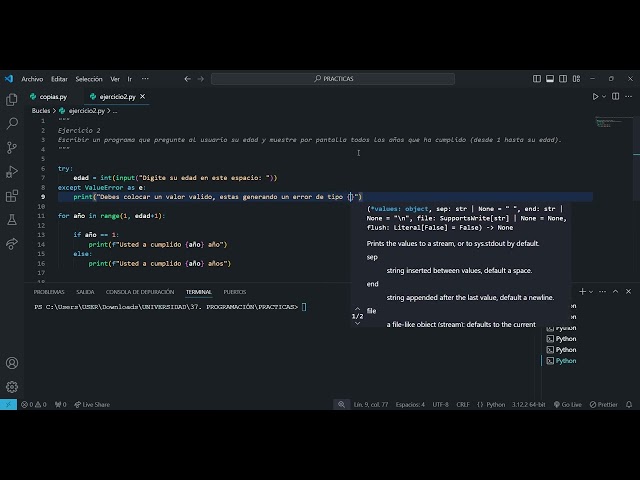This screenshot has height=480, width=640.
Task: Open the Manage gear settings
Action: tap(12, 387)
